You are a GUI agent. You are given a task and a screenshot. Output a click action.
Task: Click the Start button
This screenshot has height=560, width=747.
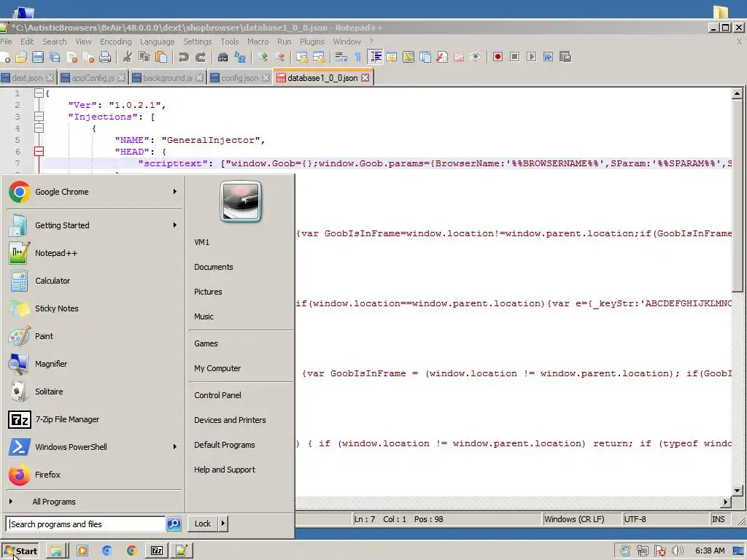tap(20, 551)
